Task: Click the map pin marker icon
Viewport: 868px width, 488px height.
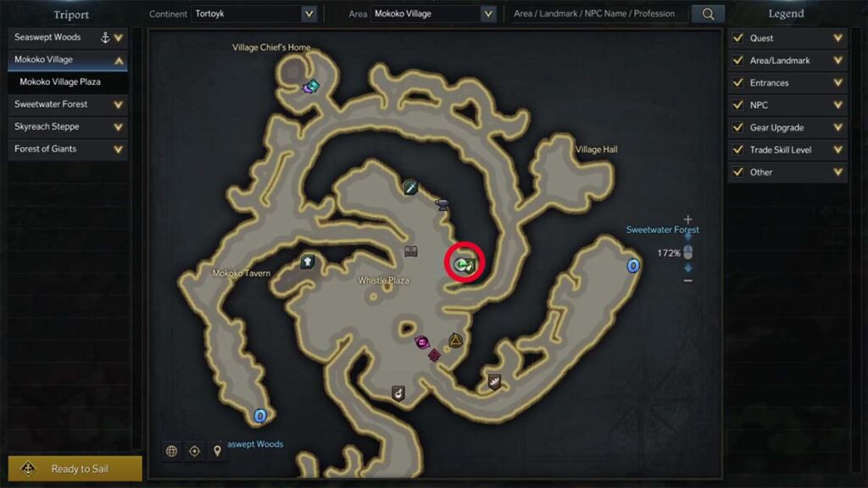Action: (x=217, y=451)
